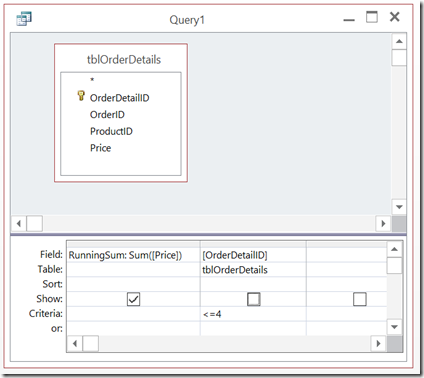Click the Criteria cell under RunningSum column
The image size is (424, 378).
[x=133, y=314]
